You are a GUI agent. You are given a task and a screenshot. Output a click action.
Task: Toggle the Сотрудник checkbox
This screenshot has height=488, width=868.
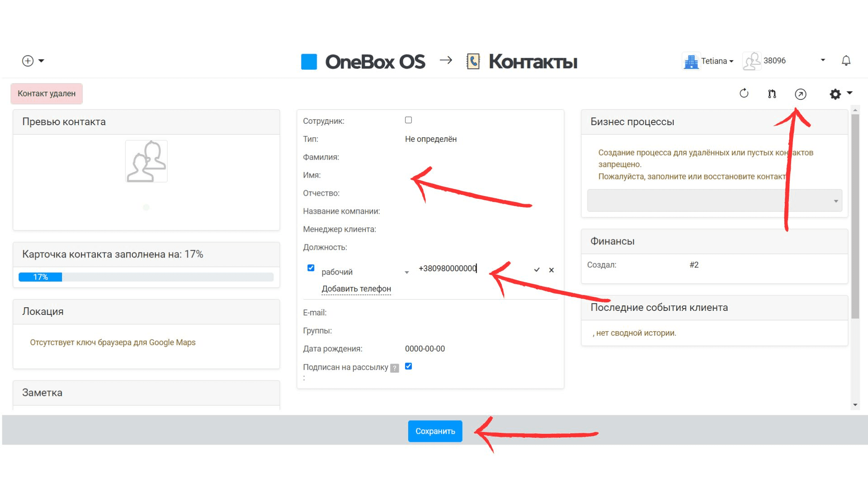(408, 120)
